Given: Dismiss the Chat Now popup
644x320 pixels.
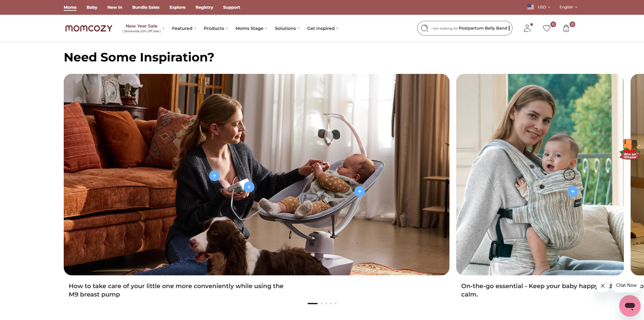Looking at the screenshot, I should click(x=602, y=286).
